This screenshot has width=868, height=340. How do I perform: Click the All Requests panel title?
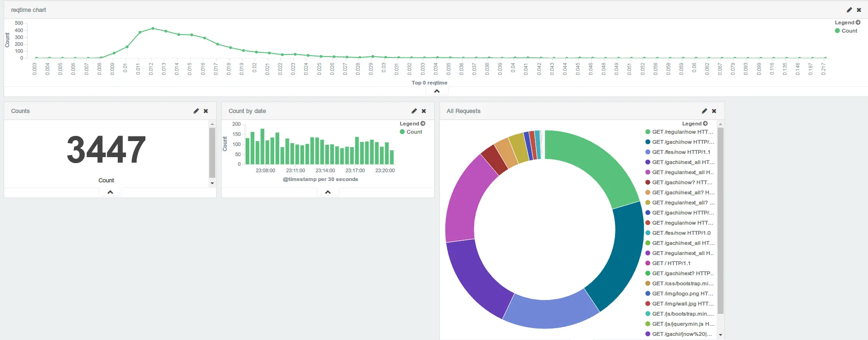pos(463,111)
